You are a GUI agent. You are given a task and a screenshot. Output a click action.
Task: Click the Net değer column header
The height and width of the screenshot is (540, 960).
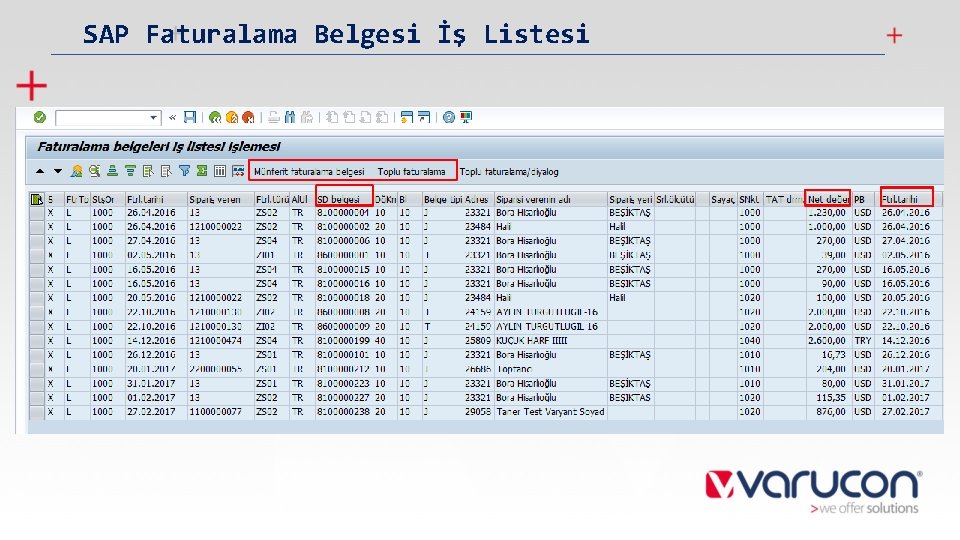[828, 199]
